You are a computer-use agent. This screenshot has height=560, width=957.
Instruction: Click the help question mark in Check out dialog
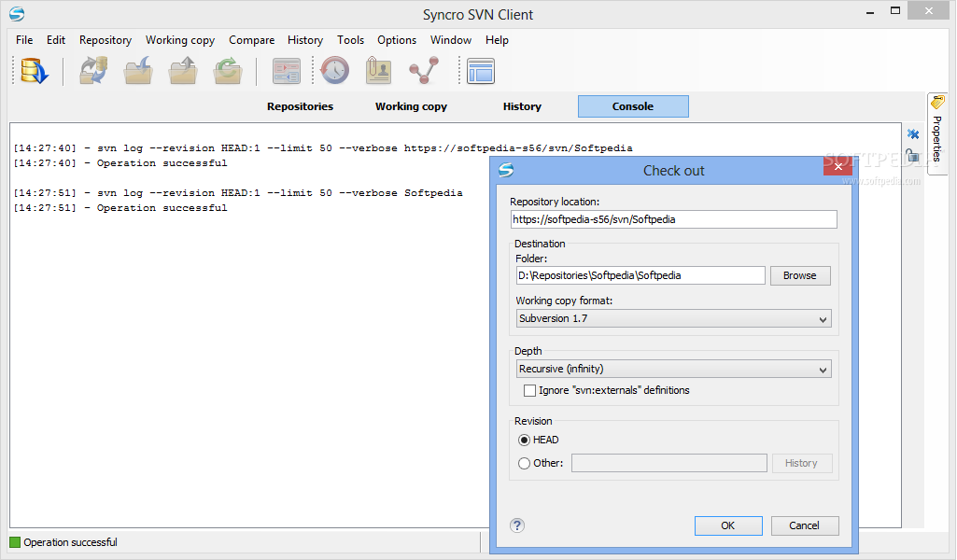pyautogui.click(x=517, y=525)
